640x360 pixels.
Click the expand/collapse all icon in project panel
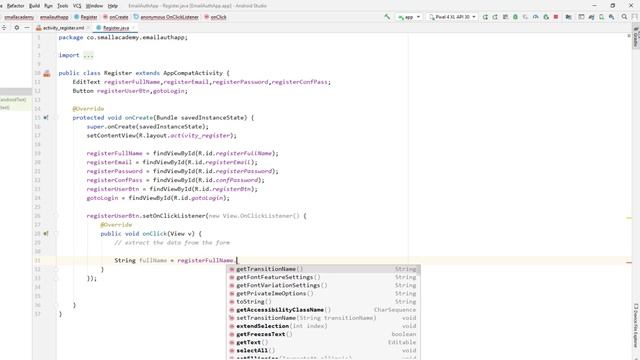point(4,28)
